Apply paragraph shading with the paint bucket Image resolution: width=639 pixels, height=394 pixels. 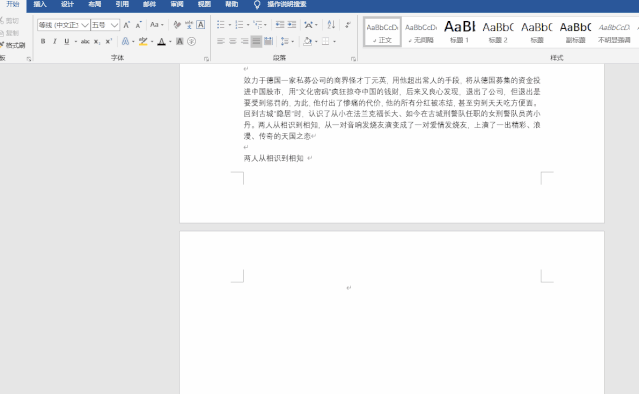(308, 41)
